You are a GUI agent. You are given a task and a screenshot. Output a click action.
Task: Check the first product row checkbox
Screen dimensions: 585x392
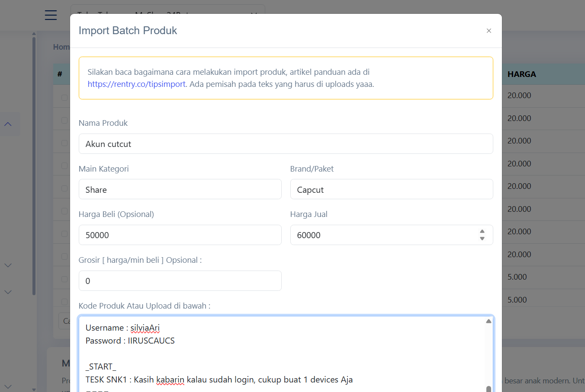(64, 97)
